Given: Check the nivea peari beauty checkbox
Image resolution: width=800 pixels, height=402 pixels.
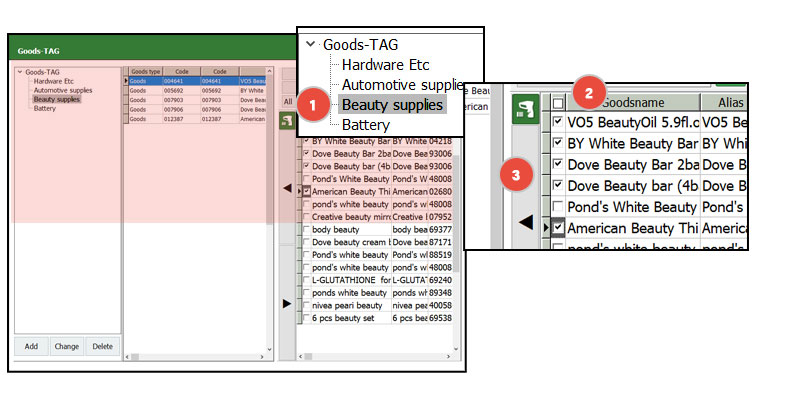Looking at the screenshot, I should (x=307, y=306).
